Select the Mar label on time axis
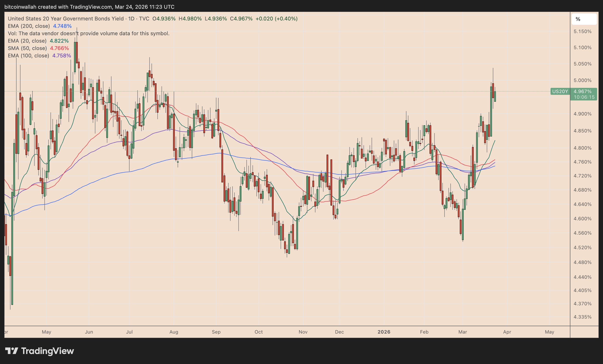Viewport: 603px width, 364px height. 463,332
